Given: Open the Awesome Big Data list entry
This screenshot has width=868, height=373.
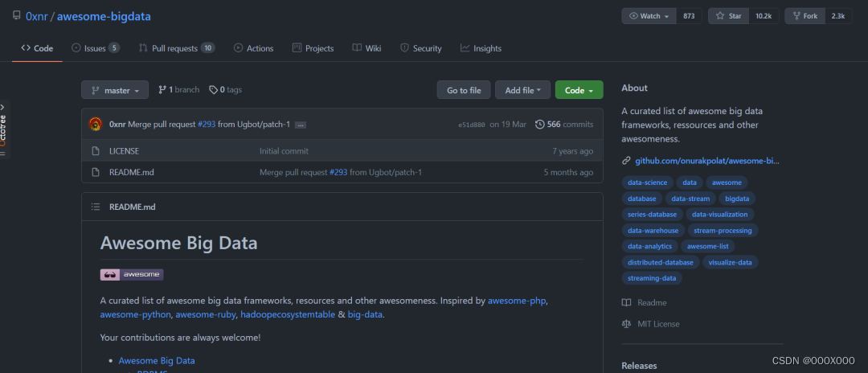Looking at the screenshot, I should click(157, 360).
